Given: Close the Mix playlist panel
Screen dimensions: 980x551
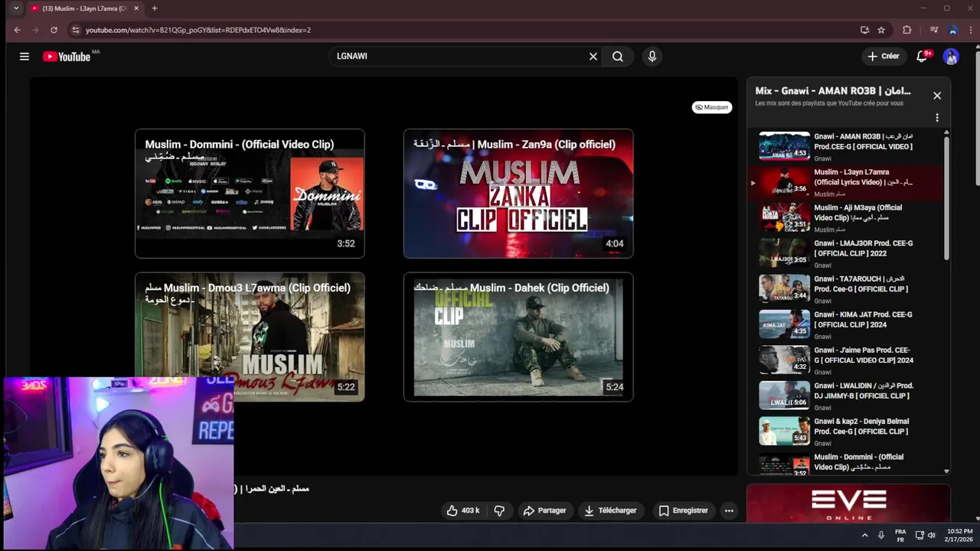Looking at the screenshot, I should tap(937, 96).
